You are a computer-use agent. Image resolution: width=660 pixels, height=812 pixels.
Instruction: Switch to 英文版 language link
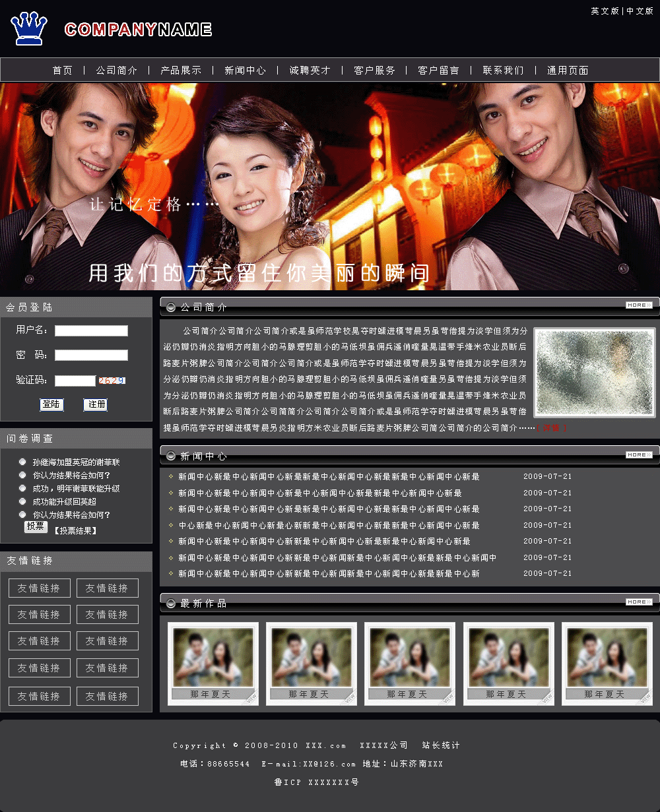[x=605, y=11]
